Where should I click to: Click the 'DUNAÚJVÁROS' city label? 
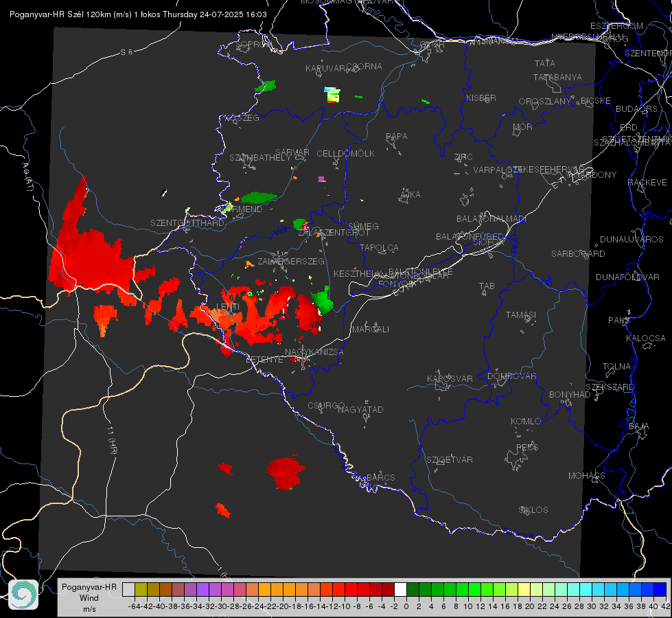[x=632, y=240]
